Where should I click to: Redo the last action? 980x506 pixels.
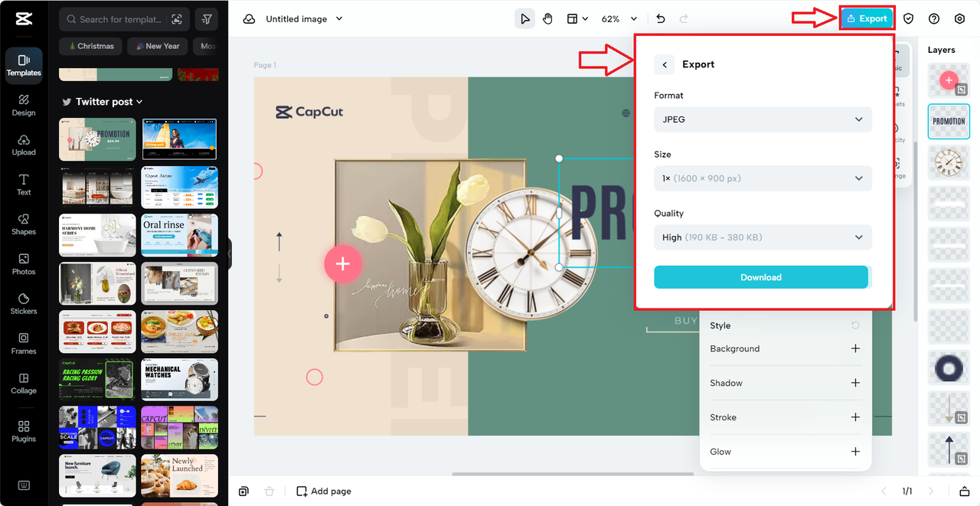[x=684, y=19]
